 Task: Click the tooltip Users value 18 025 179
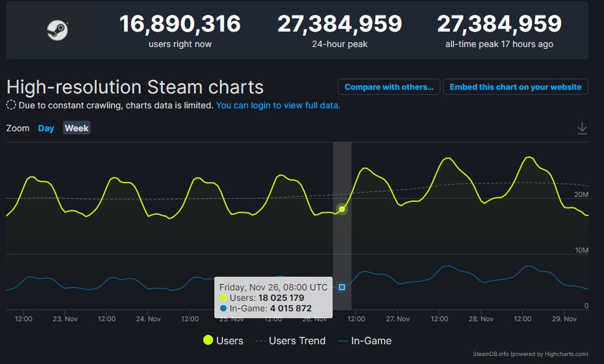(x=281, y=298)
